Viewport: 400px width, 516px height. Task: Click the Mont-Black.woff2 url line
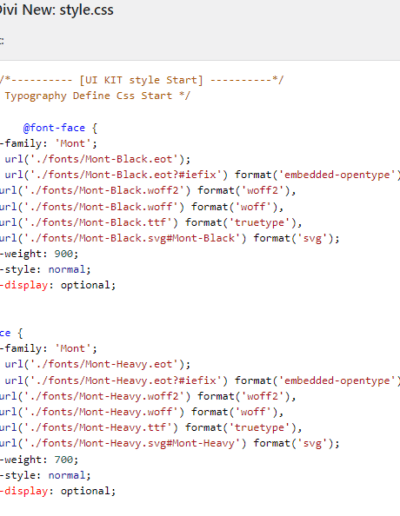(x=148, y=191)
